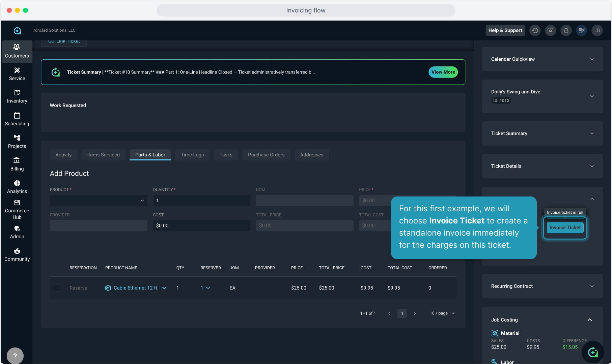Go to Inventory in the sidebar
Image resolution: width=612 pixels, height=364 pixels.
pos(17,96)
